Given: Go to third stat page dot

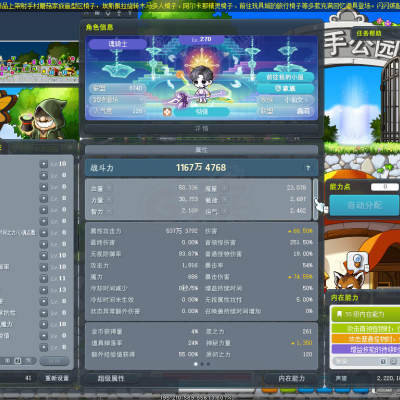Looking at the screenshot, I should [x=208, y=364].
